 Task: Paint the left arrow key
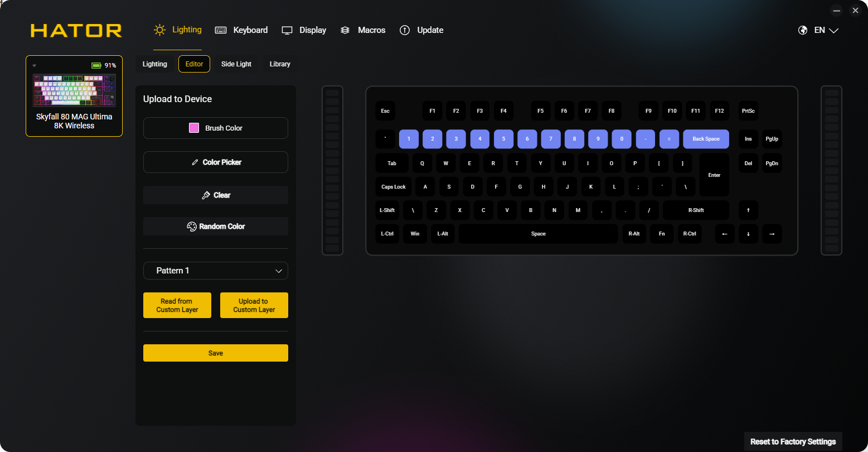(725, 234)
